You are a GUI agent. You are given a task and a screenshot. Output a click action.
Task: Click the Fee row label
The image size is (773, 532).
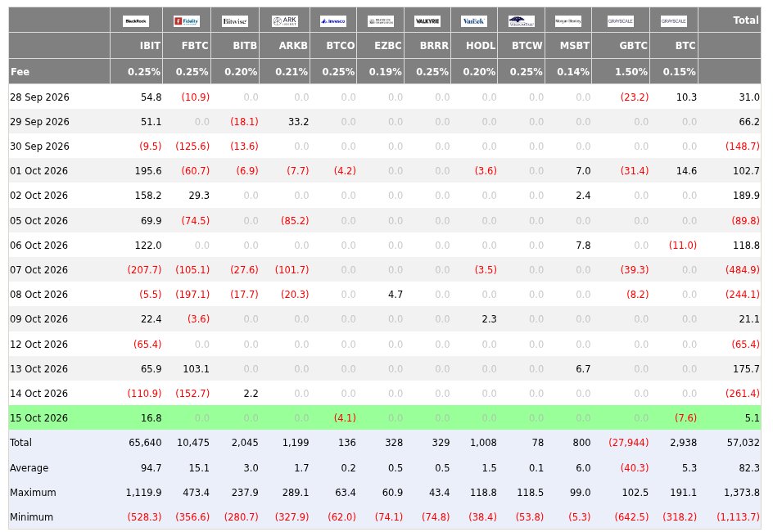click(20, 71)
